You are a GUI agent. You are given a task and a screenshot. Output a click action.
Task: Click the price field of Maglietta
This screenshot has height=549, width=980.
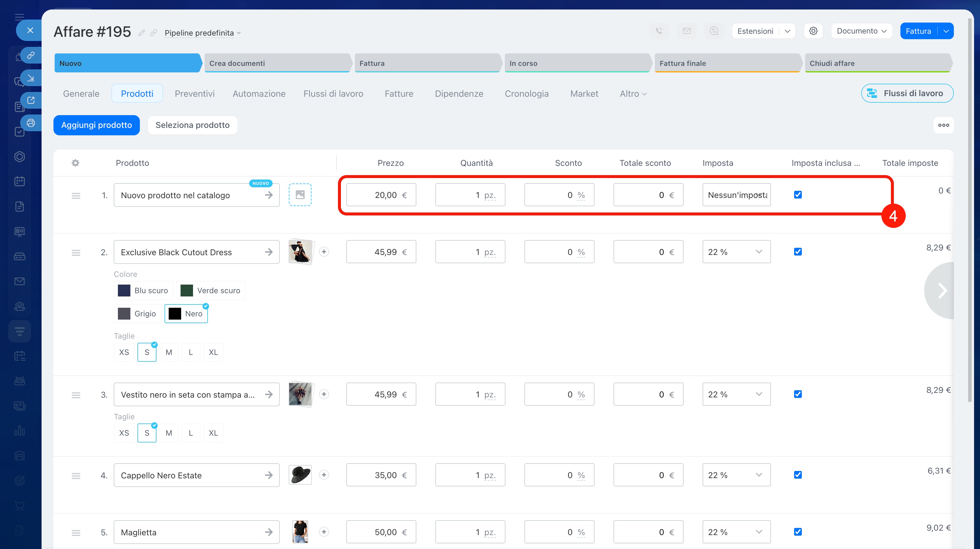point(380,532)
